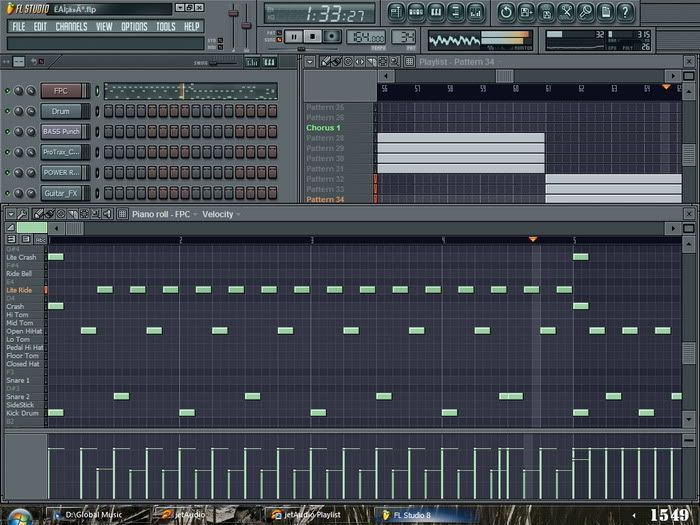Click the Drum channel button

click(x=61, y=111)
